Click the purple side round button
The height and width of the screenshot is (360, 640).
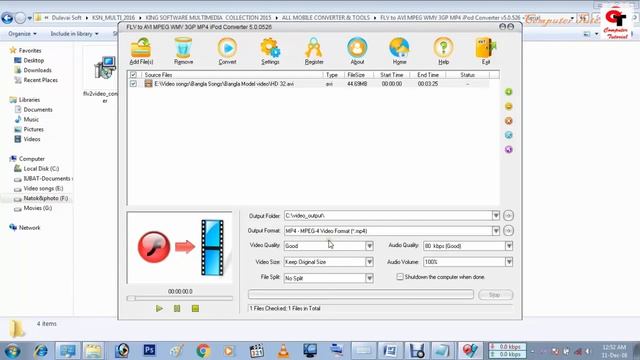[509, 149]
